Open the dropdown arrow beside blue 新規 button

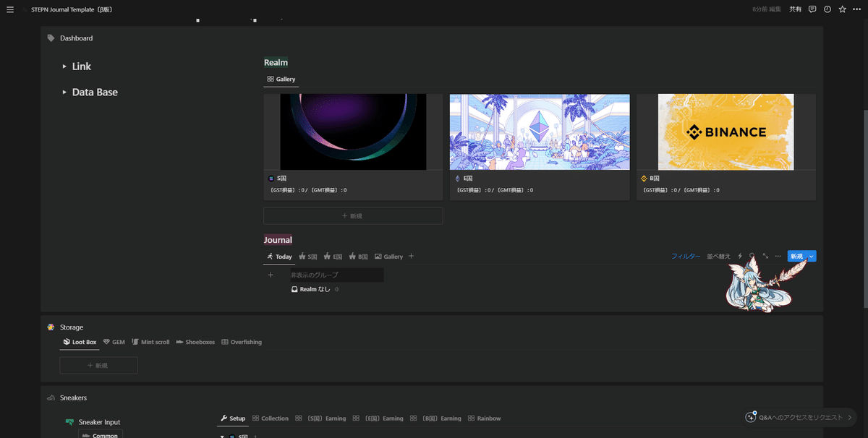point(812,256)
